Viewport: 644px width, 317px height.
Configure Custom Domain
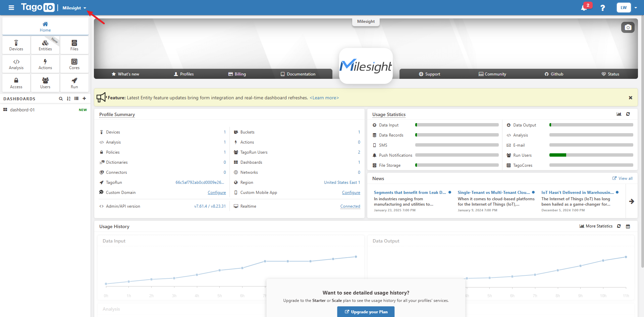coord(217,193)
